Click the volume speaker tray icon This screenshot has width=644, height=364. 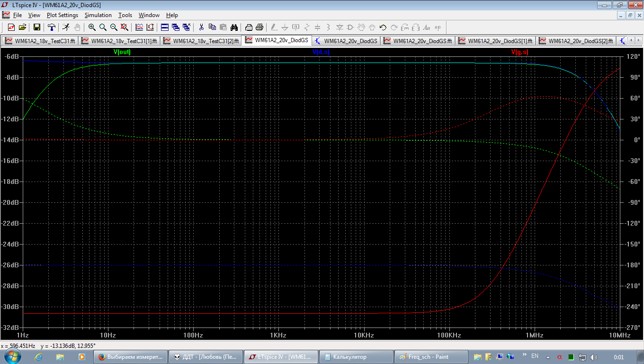click(593, 356)
